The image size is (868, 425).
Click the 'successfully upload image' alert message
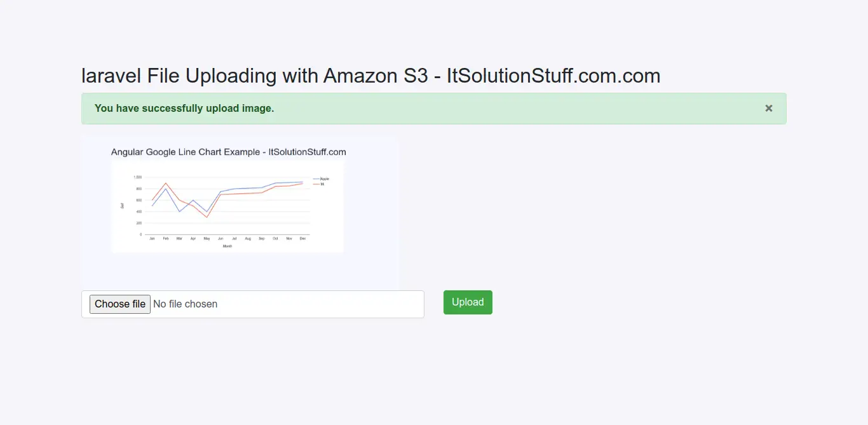pos(184,109)
